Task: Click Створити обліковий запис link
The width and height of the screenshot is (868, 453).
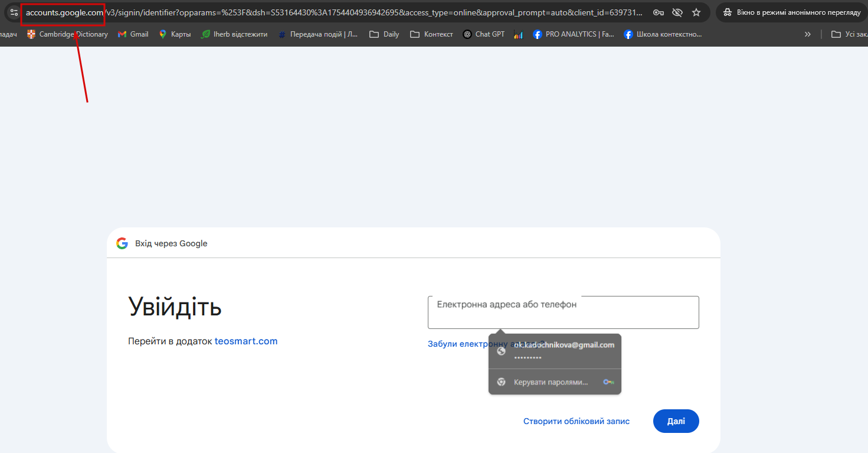Action: (577, 421)
